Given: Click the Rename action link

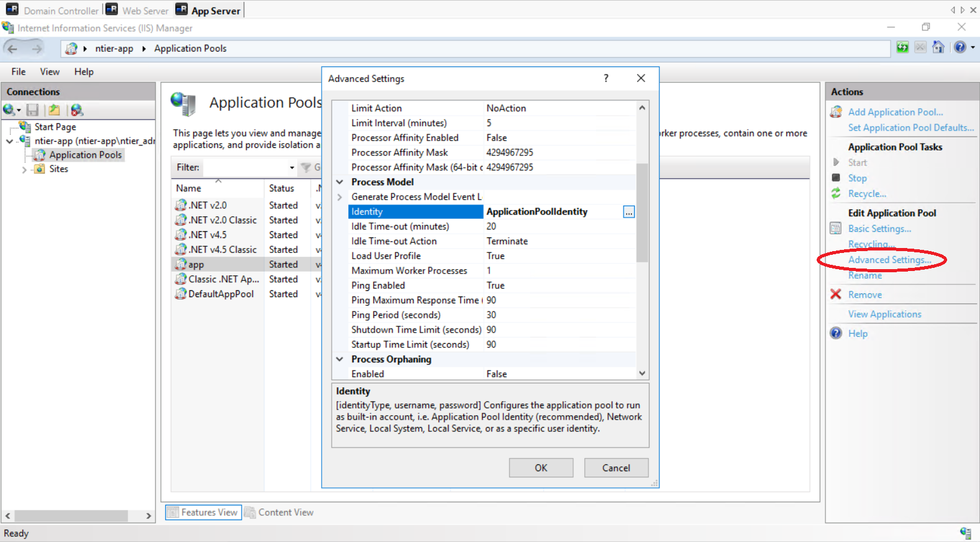Looking at the screenshot, I should point(864,275).
